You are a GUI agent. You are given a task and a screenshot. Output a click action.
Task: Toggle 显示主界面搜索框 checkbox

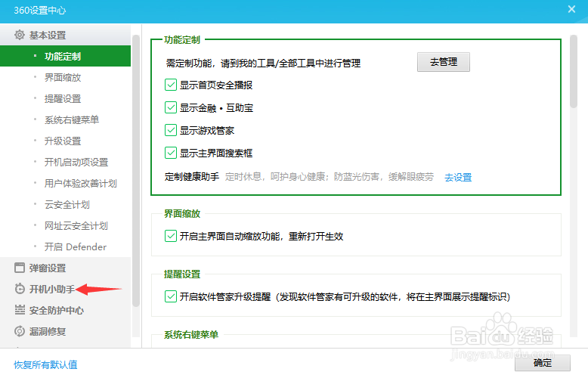[x=171, y=153]
